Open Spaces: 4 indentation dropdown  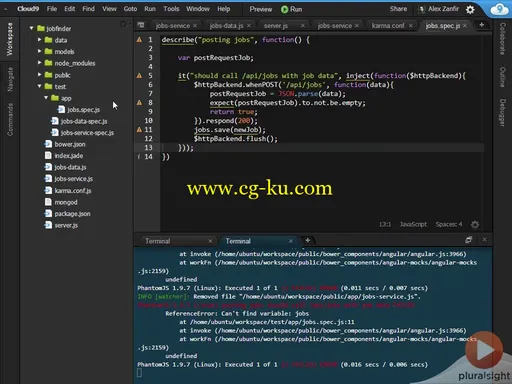449,224
